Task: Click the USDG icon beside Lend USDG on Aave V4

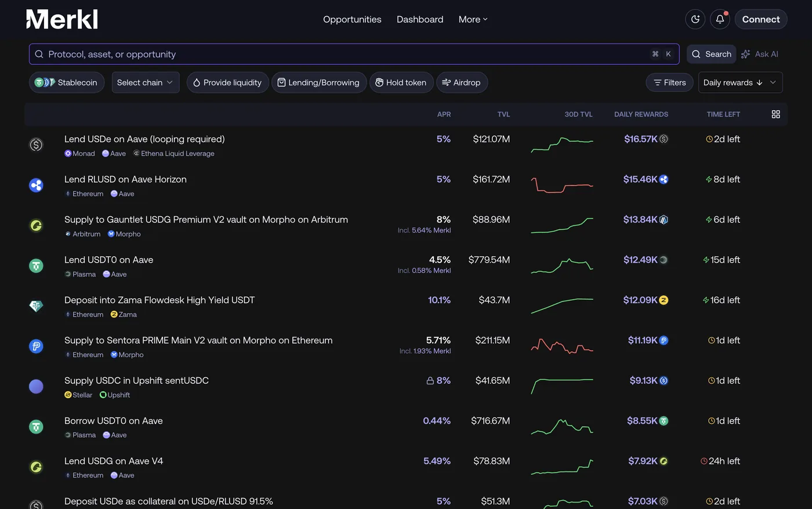Action: coord(36,467)
